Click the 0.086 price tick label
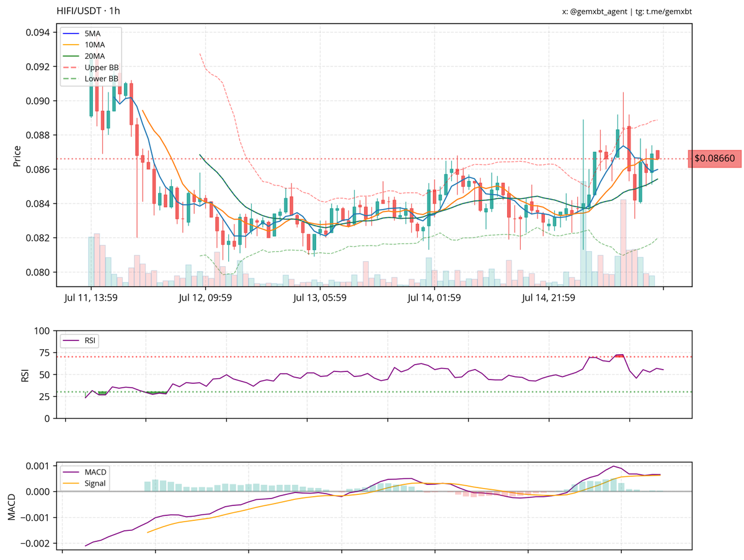The width and height of the screenshot is (744, 560). point(38,169)
